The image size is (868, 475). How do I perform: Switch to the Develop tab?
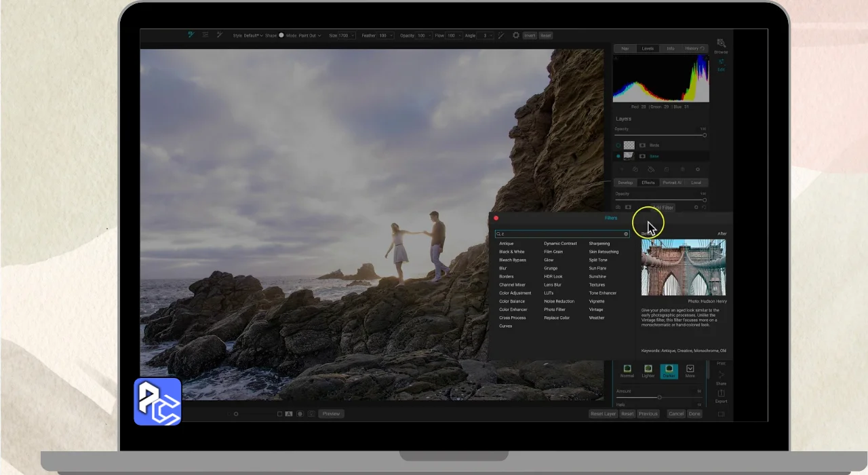tap(625, 183)
